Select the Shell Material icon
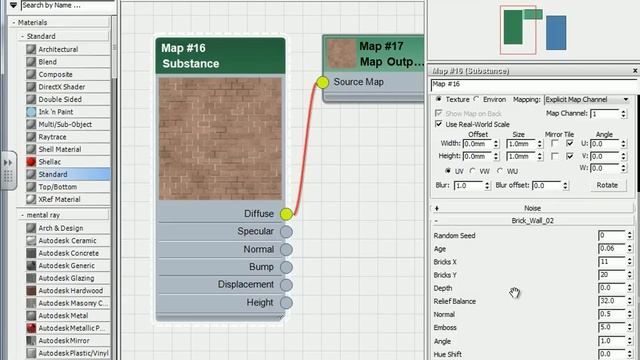The height and width of the screenshot is (360, 640). point(31,149)
